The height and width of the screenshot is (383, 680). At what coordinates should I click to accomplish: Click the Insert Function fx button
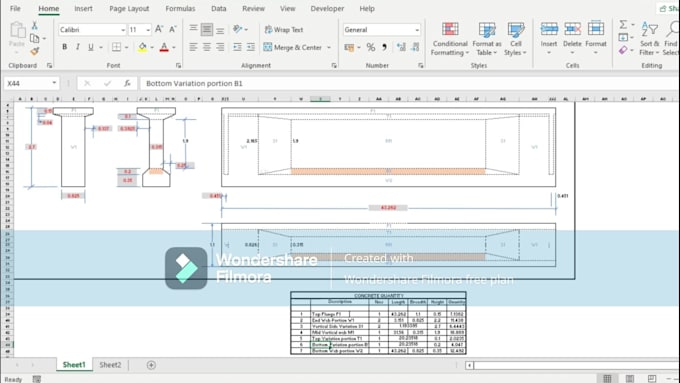tap(127, 83)
